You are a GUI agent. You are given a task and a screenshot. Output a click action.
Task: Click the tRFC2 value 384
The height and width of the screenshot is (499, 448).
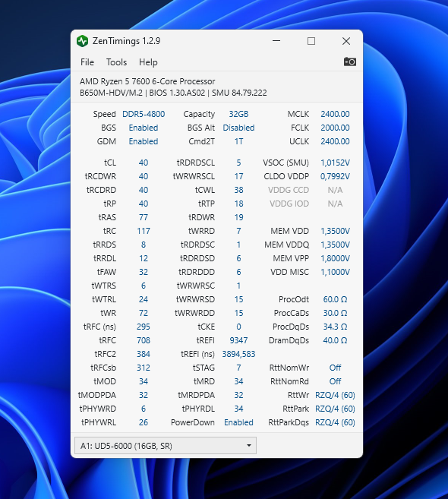click(x=144, y=354)
